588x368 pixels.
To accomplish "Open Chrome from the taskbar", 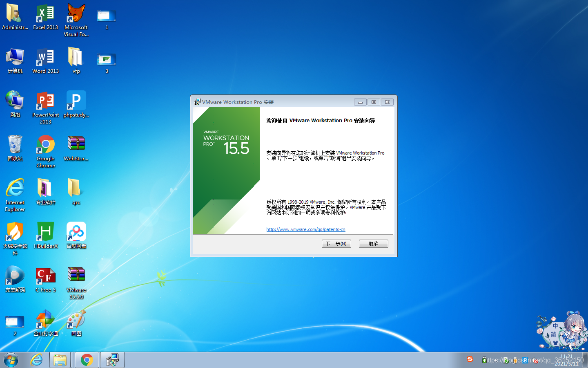I will pyautogui.click(x=87, y=360).
